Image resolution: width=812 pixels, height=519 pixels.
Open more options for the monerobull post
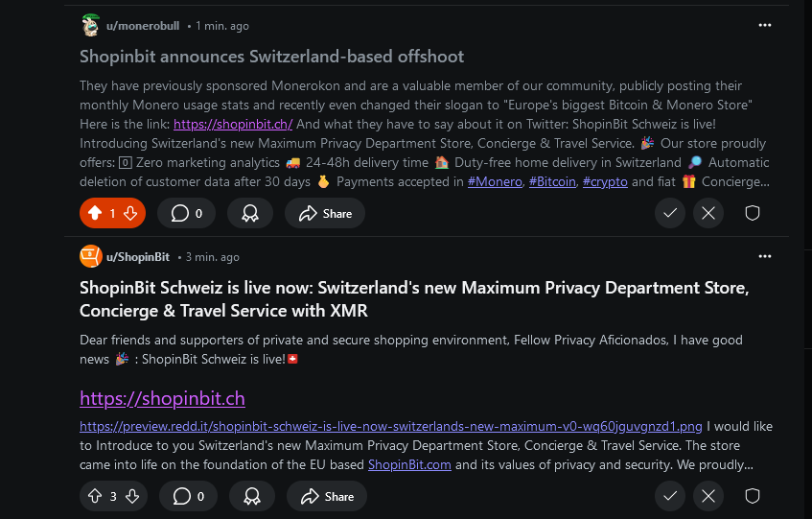pyautogui.click(x=764, y=25)
